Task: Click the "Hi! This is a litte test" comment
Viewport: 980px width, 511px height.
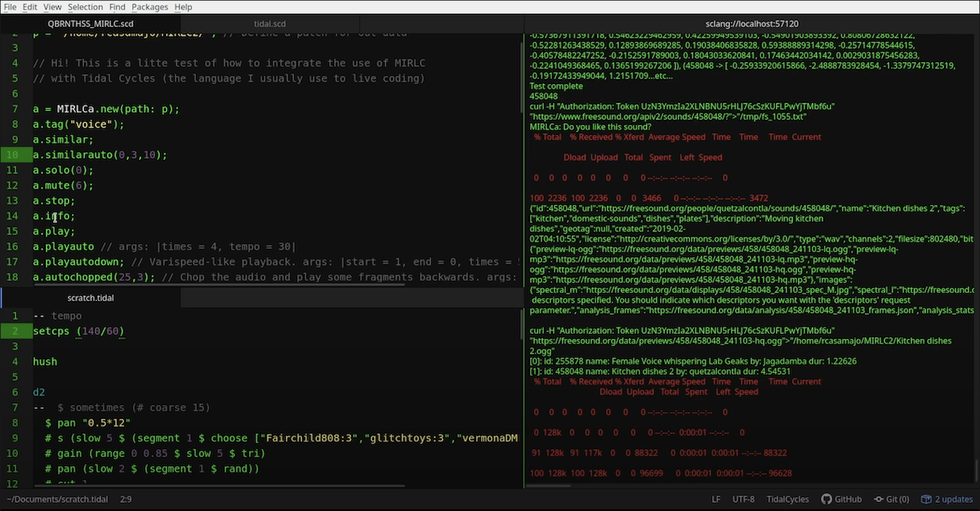Action: click(229, 63)
